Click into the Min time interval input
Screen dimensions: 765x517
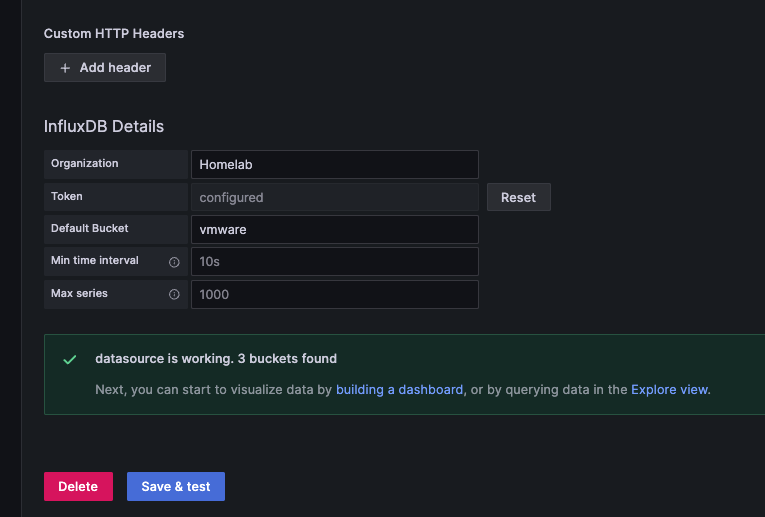coord(334,262)
